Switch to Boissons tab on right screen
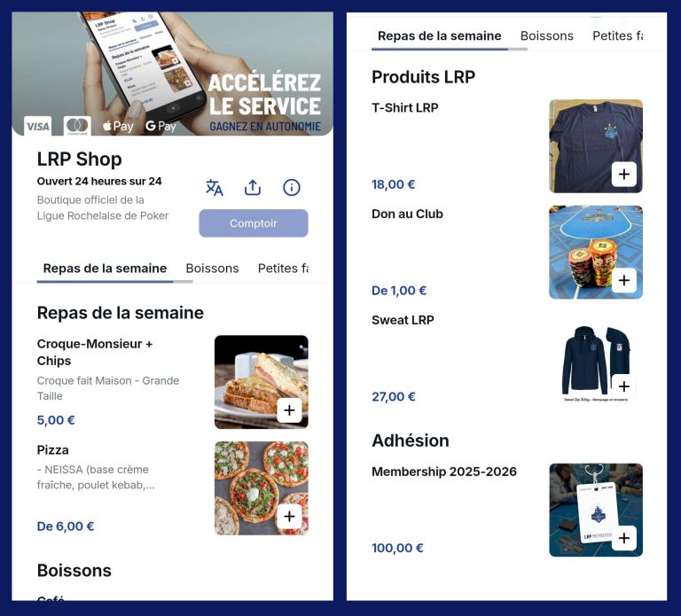This screenshot has width=681, height=616. pos(547,35)
